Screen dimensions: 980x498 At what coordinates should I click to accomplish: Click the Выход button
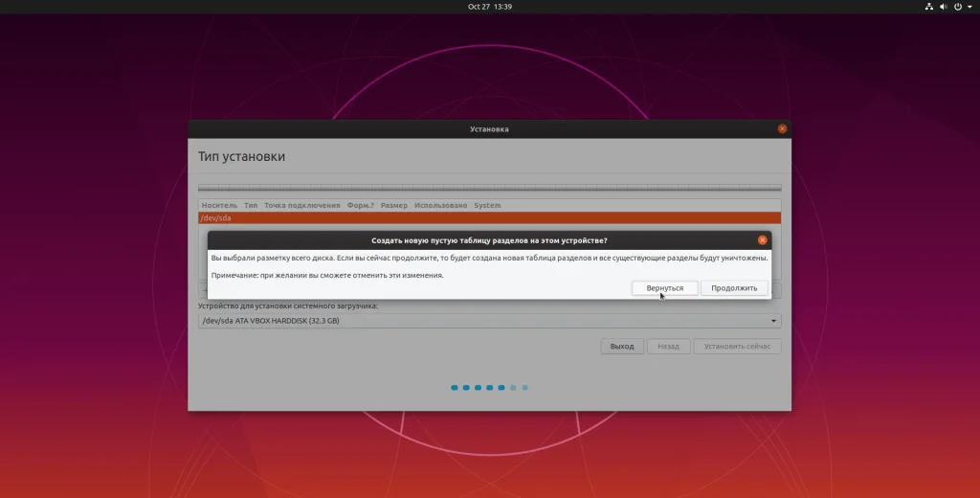pos(622,346)
